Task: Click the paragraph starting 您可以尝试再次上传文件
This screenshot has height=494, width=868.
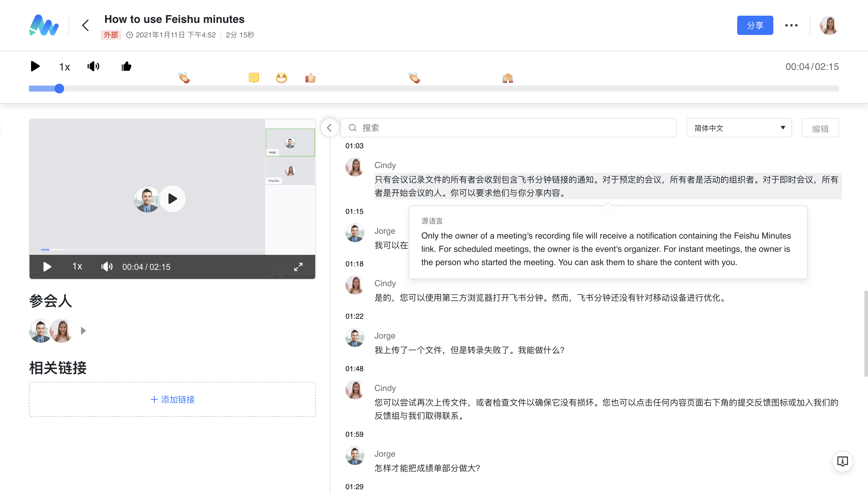Action: click(606, 409)
